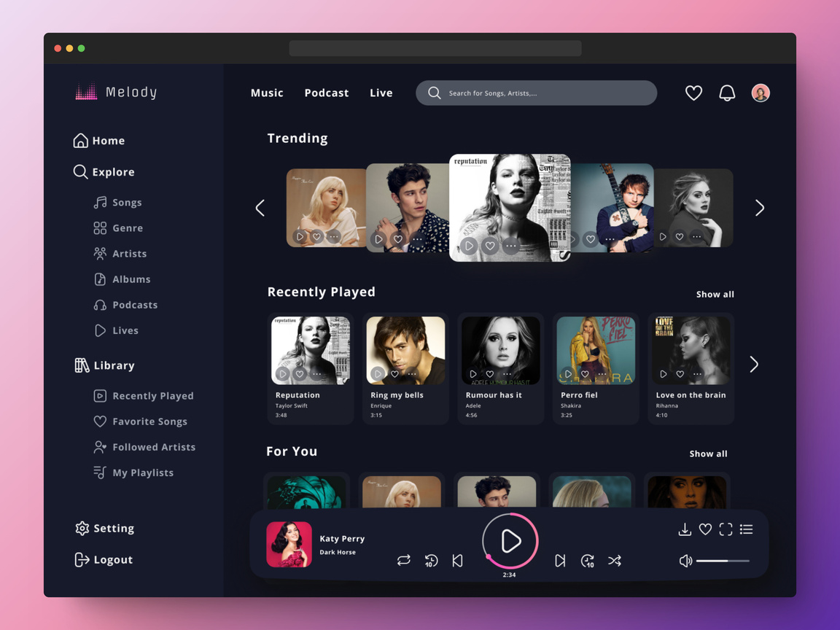Open the queue list icon in player
The width and height of the screenshot is (840, 630).
[746, 530]
